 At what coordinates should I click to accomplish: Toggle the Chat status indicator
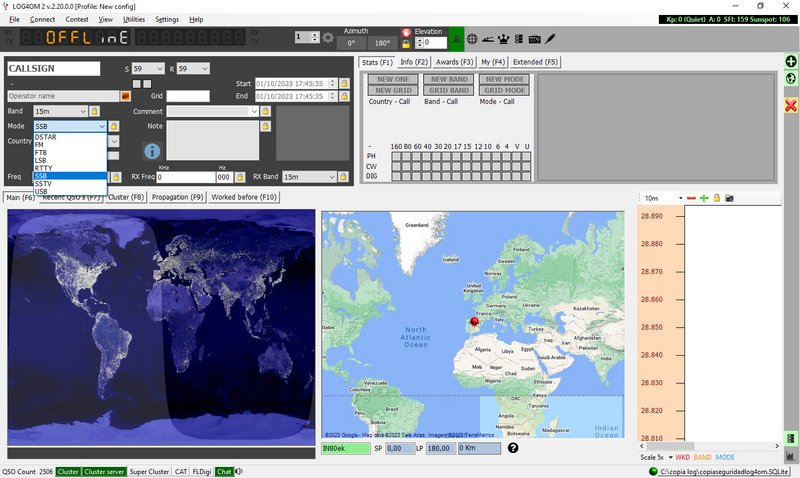pos(224,472)
